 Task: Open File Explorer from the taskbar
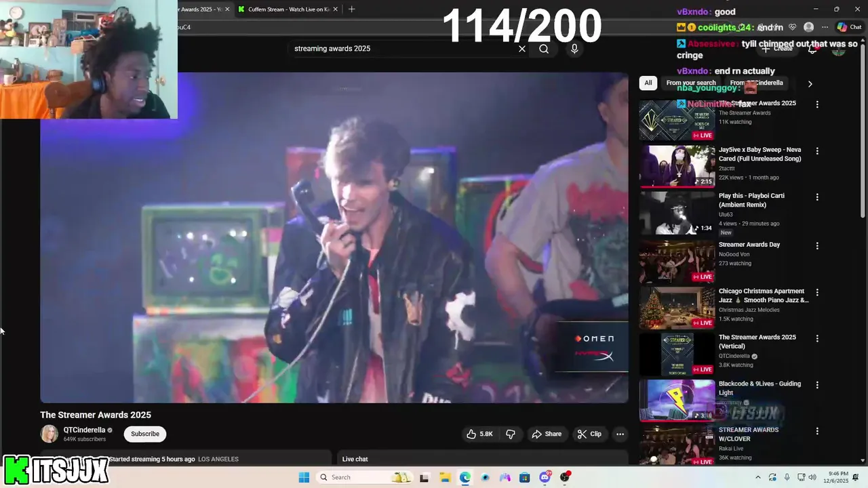[x=446, y=477]
